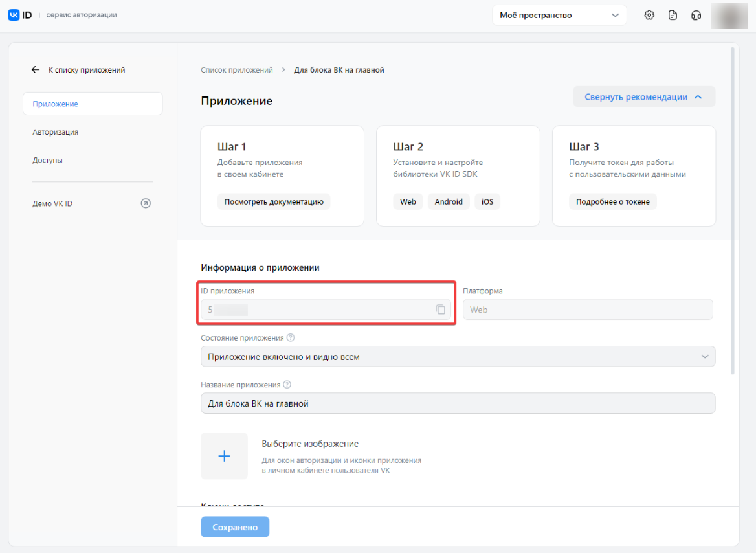Image resolution: width=756 pixels, height=553 pixels.
Task: Click the Шаг 2 heading
Action: [x=408, y=147]
